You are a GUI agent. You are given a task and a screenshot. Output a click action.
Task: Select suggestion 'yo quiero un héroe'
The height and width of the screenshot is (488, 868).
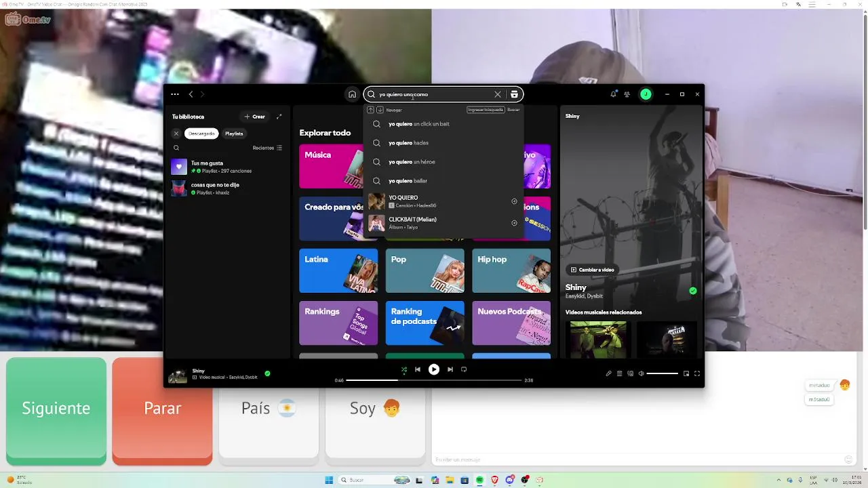tap(443, 162)
